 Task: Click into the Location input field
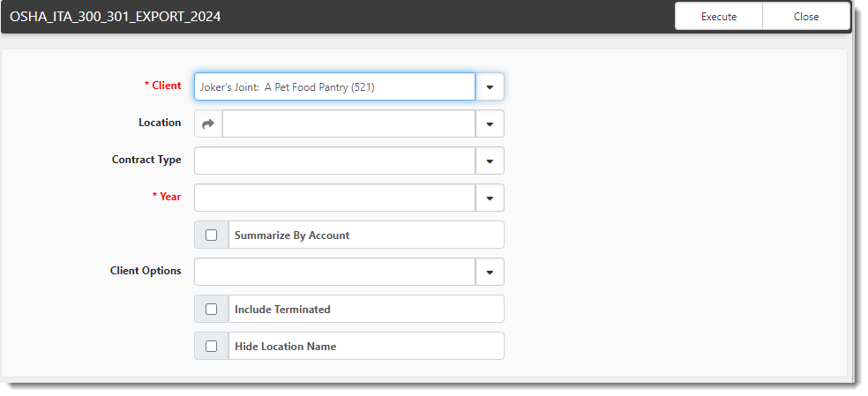348,123
